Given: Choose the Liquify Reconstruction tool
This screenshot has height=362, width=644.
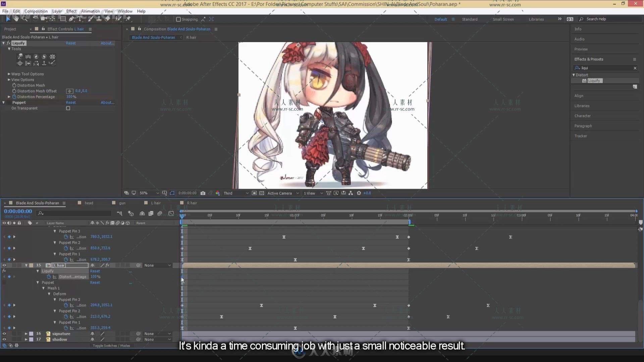Looking at the screenshot, I should tap(52, 63).
